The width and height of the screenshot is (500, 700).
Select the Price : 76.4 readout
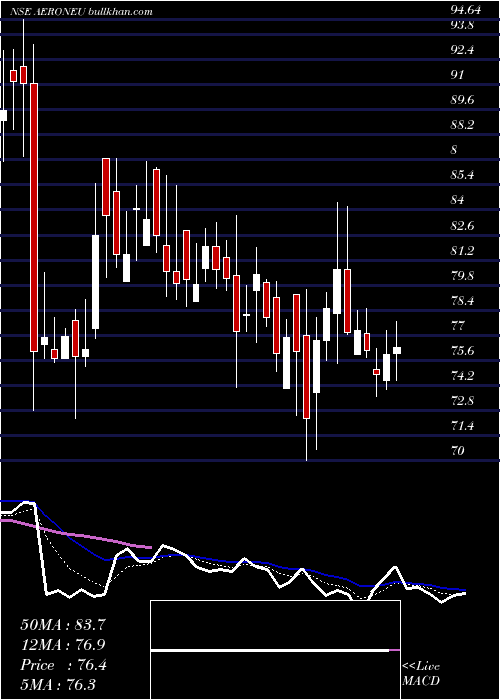pos(63,665)
